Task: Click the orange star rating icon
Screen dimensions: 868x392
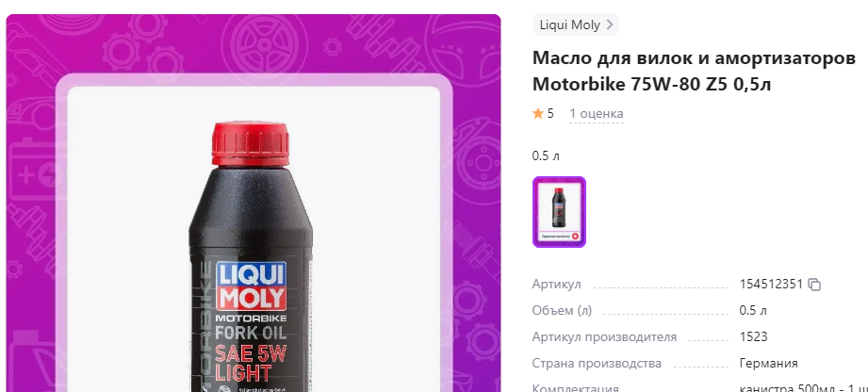Action: click(537, 113)
